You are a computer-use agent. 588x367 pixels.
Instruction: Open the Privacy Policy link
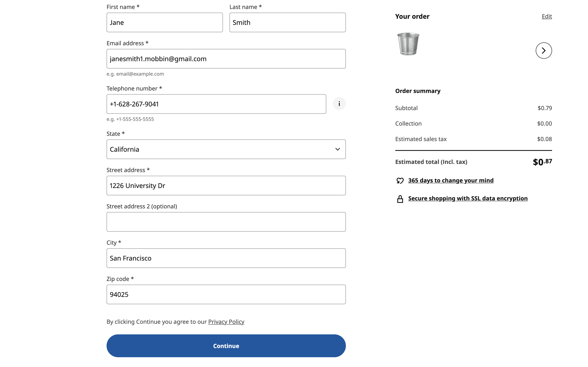tap(226, 322)
